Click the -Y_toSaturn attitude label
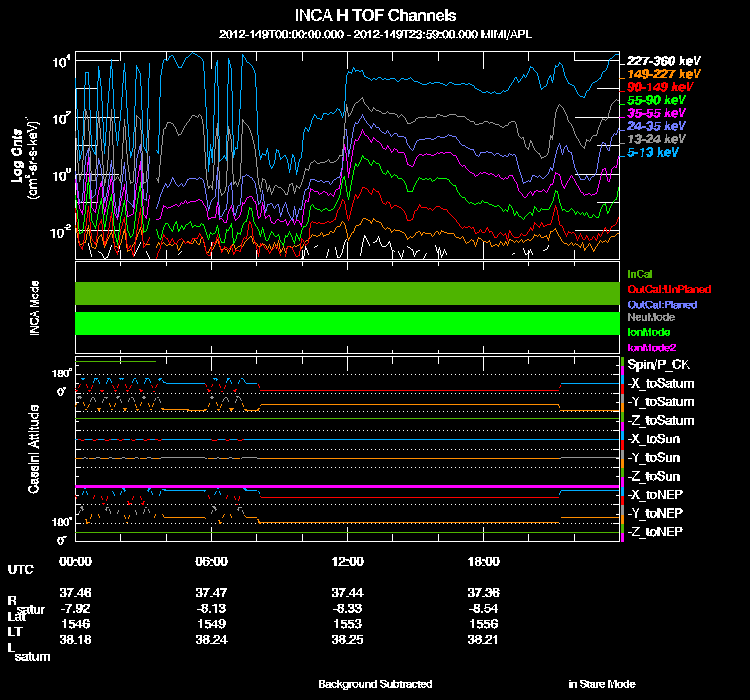750x700 pixels. (x=661, y=402)
